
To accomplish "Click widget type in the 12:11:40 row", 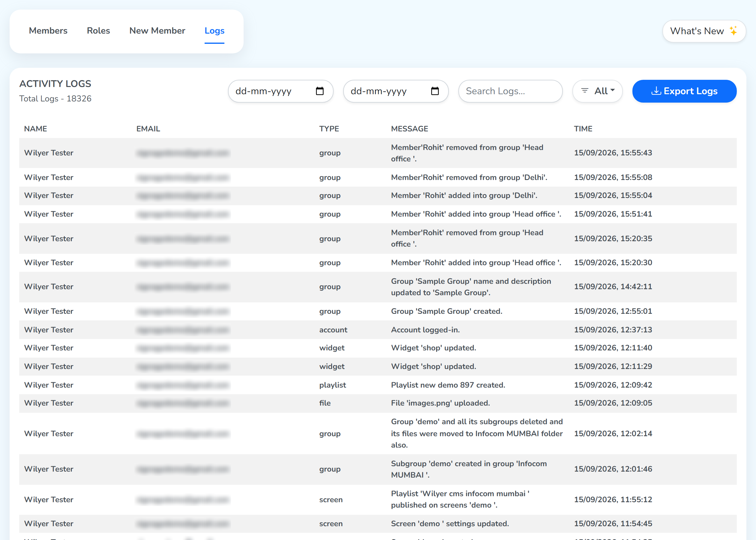I will (332, 348).
